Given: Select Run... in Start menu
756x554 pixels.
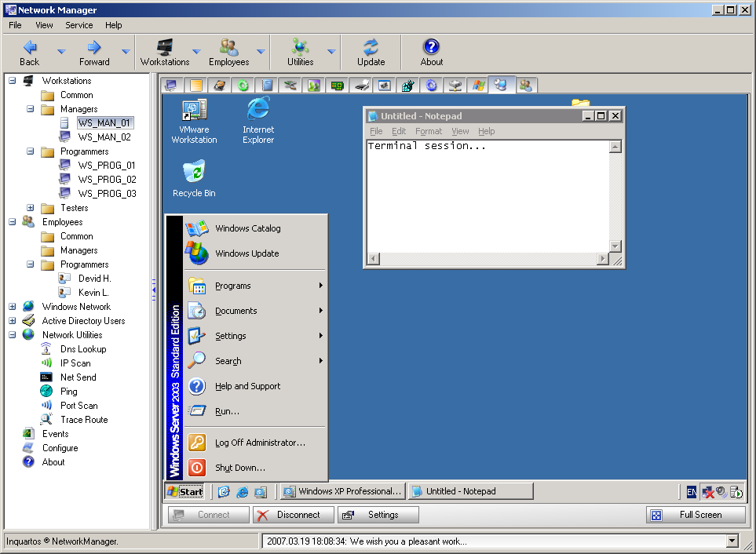Looking at the screenshot, I should pyautogui.click(x=255, y=411).
